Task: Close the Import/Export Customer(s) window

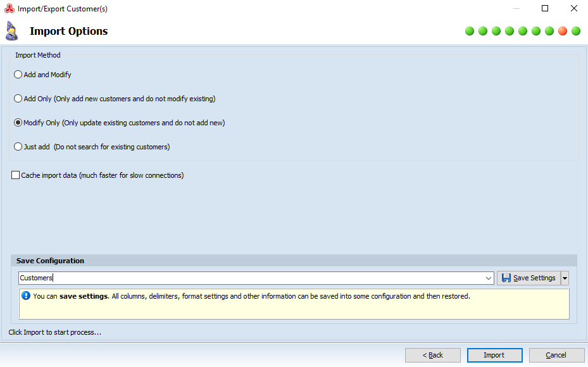Action: point(573,8)
